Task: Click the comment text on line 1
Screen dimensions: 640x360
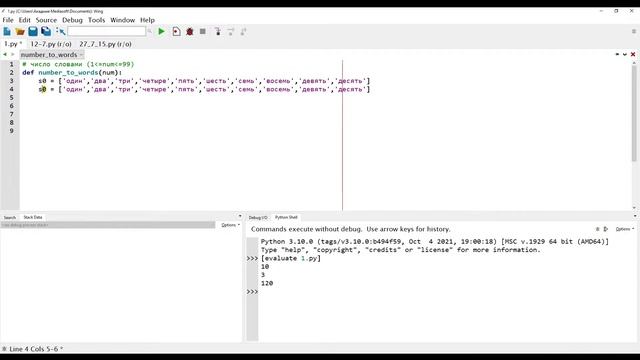Action: point(78,64)
